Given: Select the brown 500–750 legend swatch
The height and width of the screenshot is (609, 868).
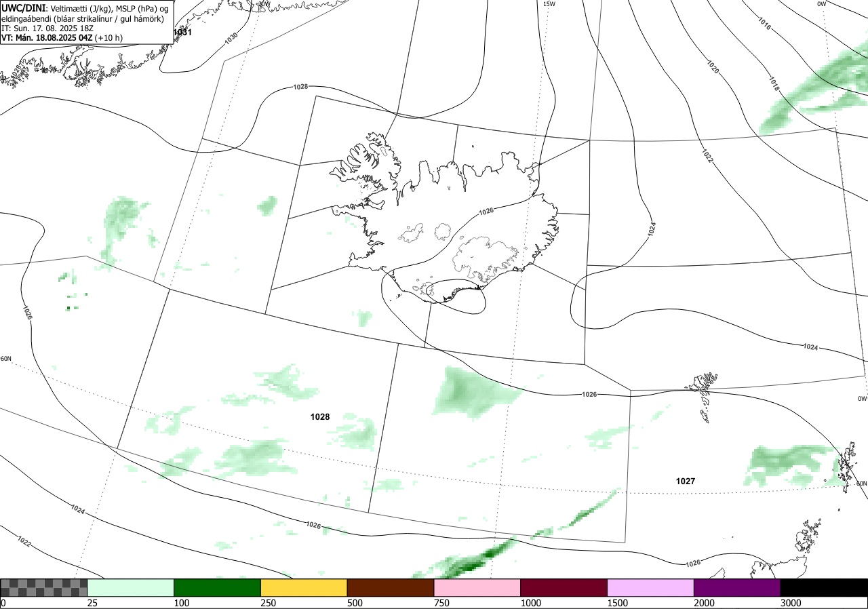Looking at the screenshot, I should coord(391,587).
